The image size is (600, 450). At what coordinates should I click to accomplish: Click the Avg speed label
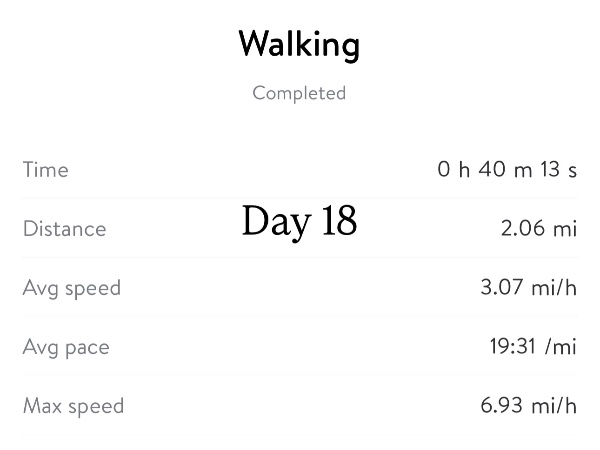[71, 288]
